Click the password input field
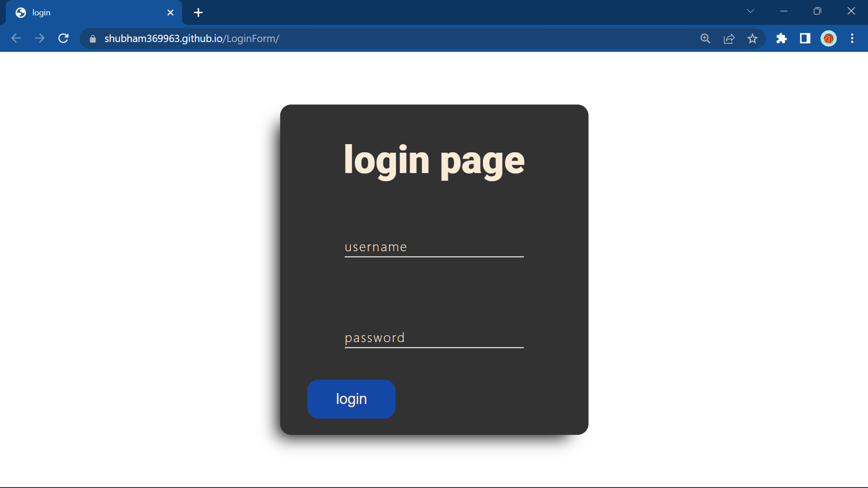Viewport: 868px width, 488px height. 434,338
